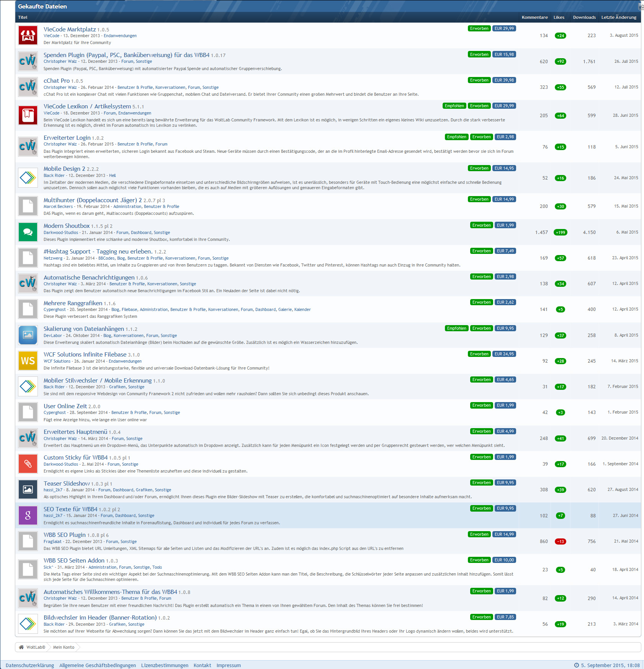The height and width of the screenshot is (669, 644).
Task: Click EUR 39,98 price badge for cChat Pro
Action: coord(504,80)
